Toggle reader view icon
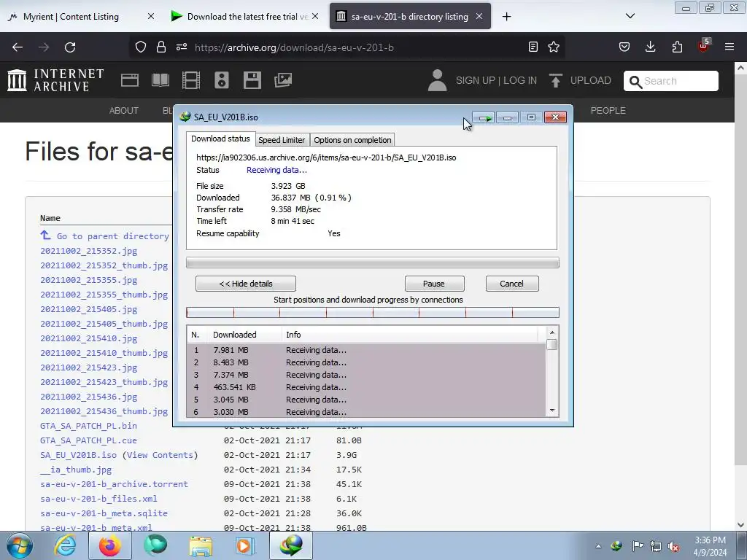 [533, 47]
